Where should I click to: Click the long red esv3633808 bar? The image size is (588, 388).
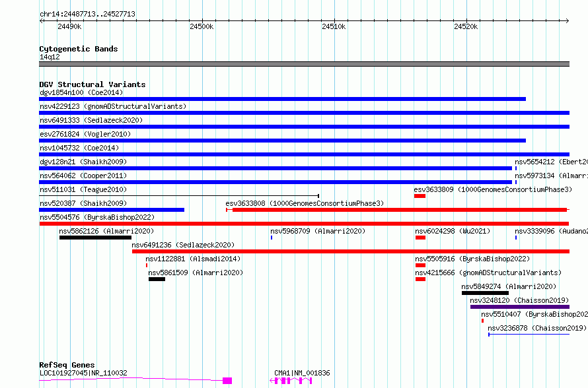coord(398,210)
